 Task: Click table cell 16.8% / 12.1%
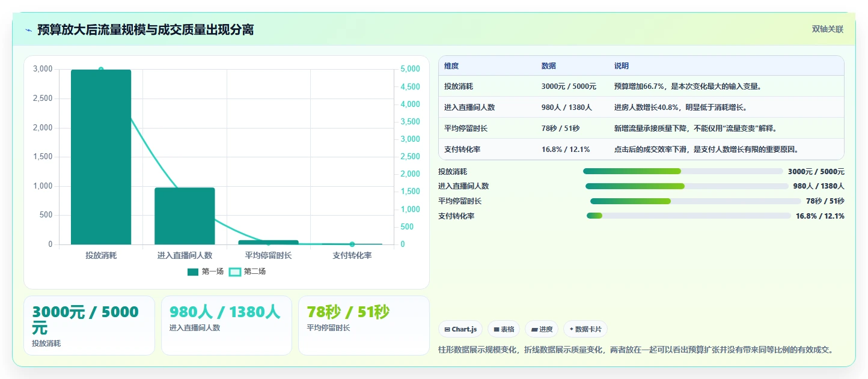coord(566,150)
